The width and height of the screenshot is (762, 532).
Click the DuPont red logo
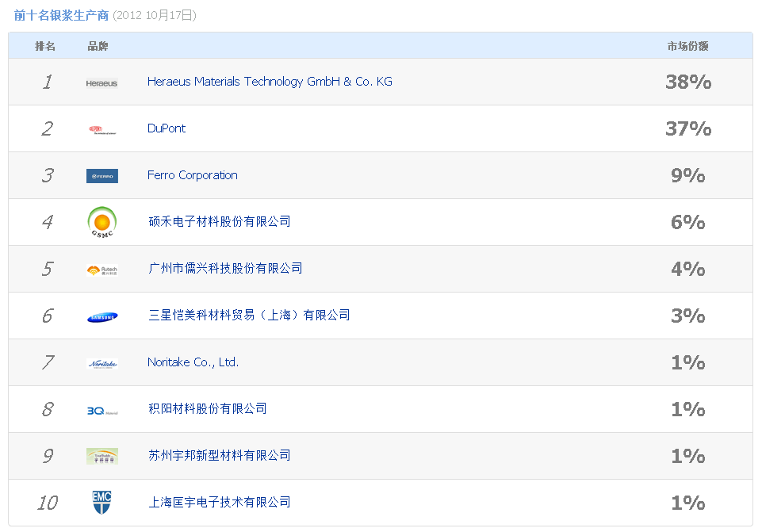(101, 129)
